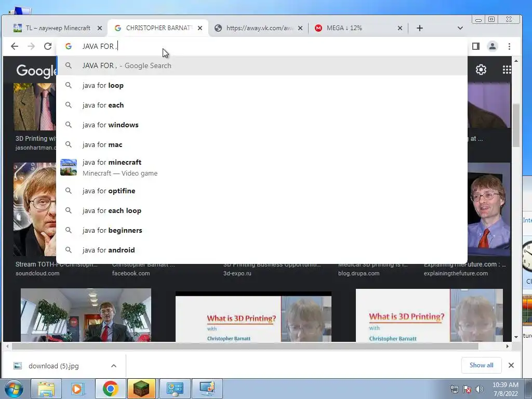Open a new tab with plus button
532x399 pixels.
[420, 28]
